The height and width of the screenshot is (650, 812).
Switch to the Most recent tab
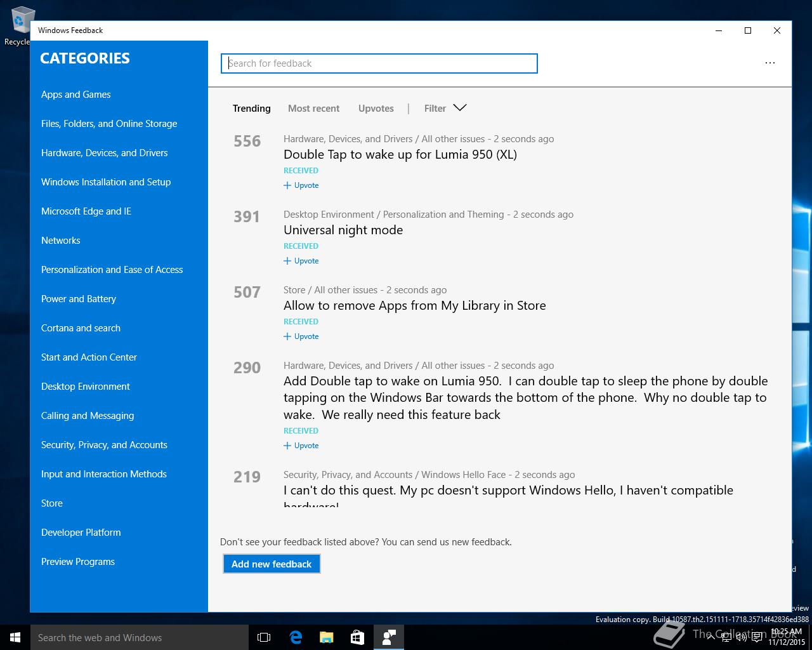[313, 109]
